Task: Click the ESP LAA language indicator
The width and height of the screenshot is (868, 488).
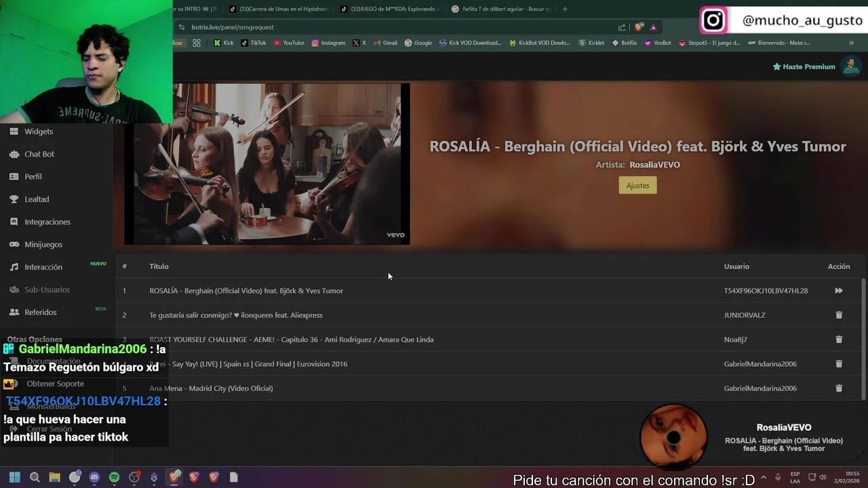Action: (795, 477)
